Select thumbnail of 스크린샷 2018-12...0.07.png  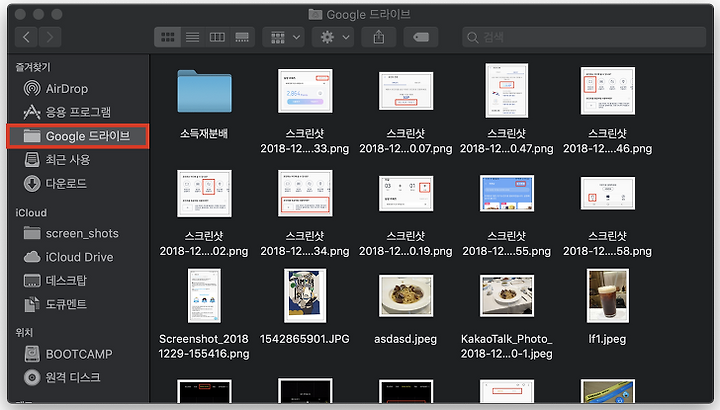click(x=406, y=91)
